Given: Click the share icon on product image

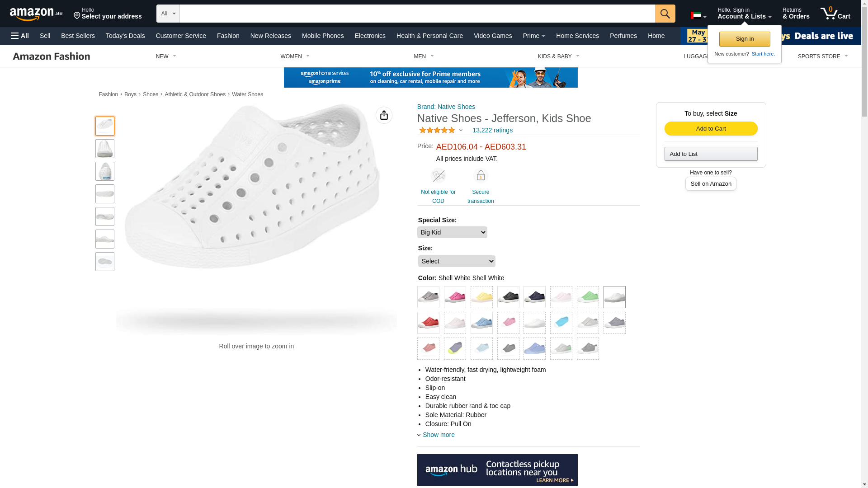Looking at the screenshot, I should click(384, 115).
